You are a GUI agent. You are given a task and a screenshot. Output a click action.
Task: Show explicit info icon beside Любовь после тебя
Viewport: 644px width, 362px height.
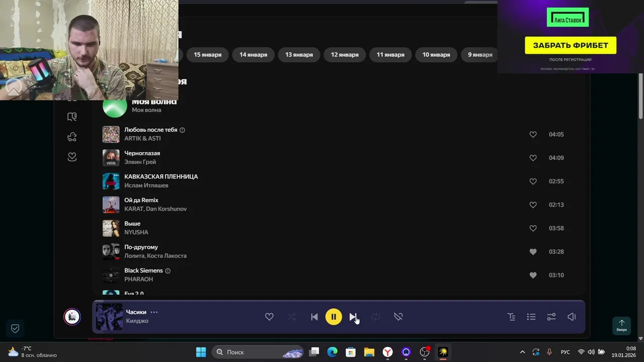click(182, 130)
